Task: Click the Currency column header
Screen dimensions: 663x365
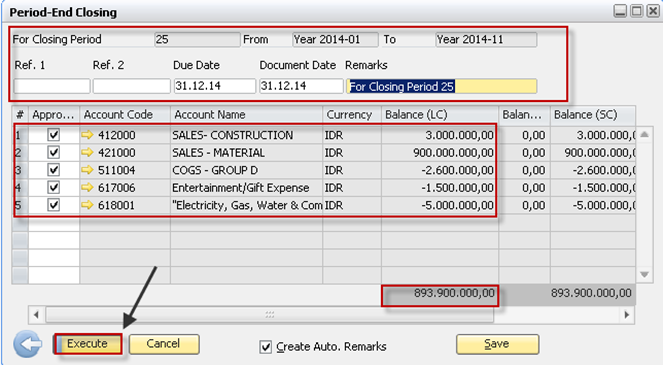Action: point(352,115)
